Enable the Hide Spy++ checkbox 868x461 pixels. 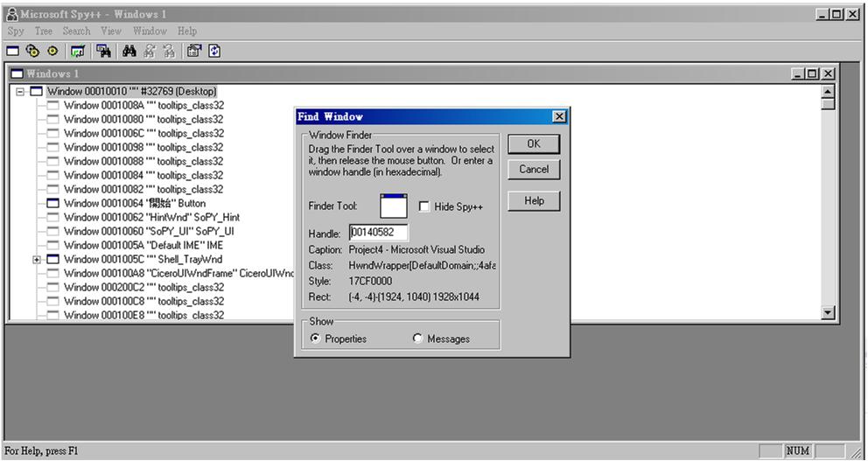click(424, 207)
